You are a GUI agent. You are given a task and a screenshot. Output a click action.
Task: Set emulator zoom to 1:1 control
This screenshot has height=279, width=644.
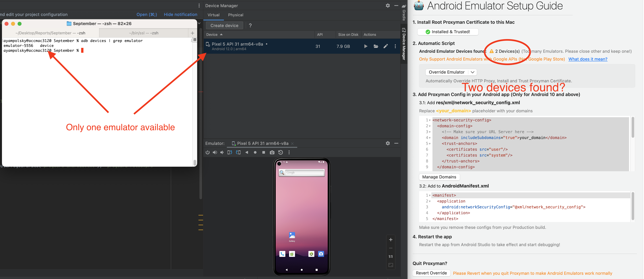390,256
